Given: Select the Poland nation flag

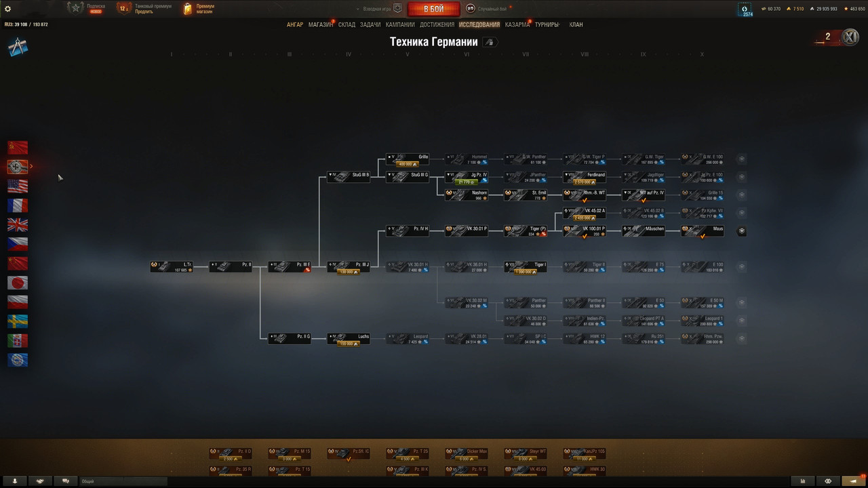Looking at the screenshot, I should coord(18,302).
